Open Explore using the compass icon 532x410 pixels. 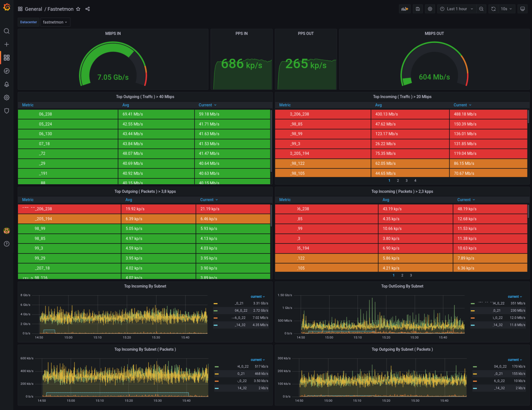(x=7, y=71)
